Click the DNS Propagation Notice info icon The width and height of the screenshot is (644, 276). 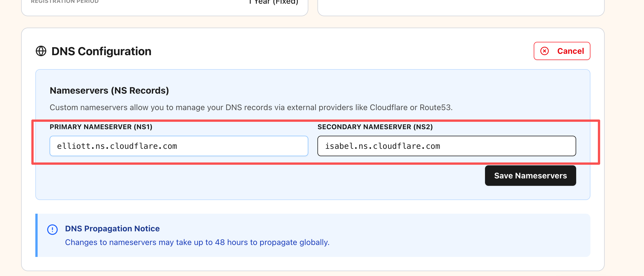click(52, 229)
